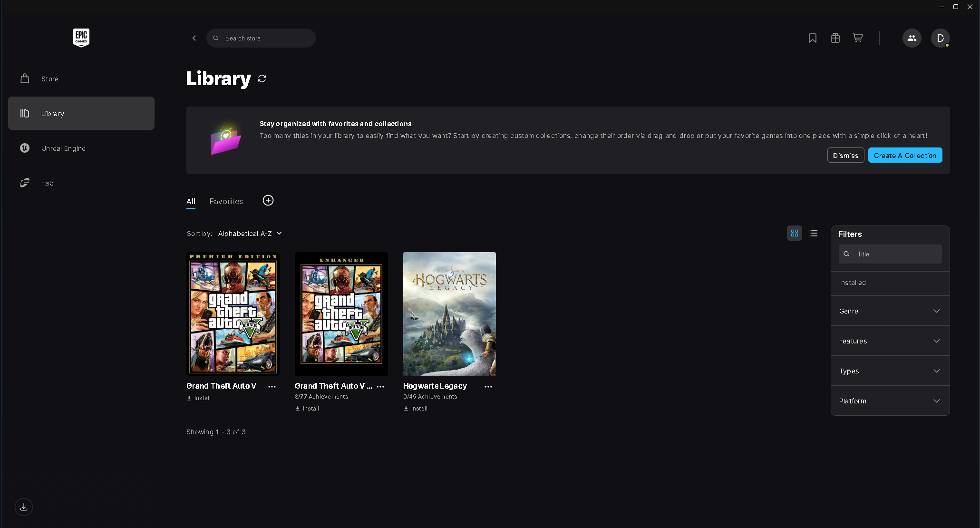Screen dimensions: 980x528
Task: Close the Epic Games Launcher window
Action: (x=970, y=7)
